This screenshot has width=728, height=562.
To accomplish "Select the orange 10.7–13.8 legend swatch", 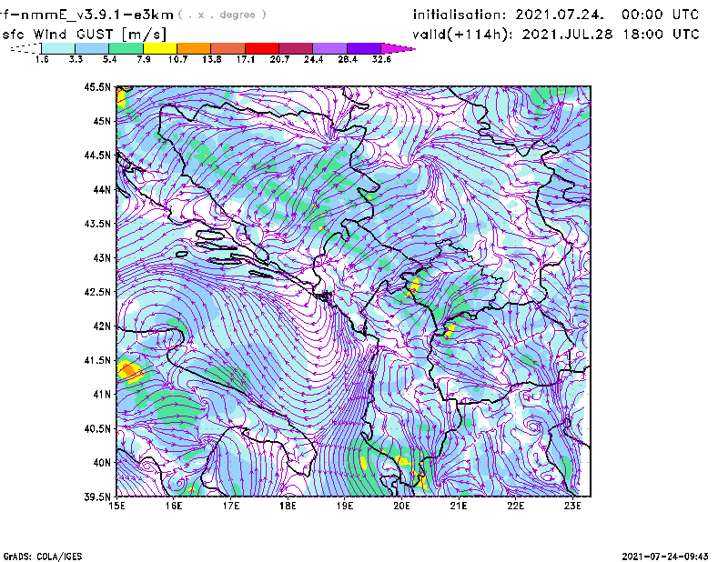I will (194, 48).
